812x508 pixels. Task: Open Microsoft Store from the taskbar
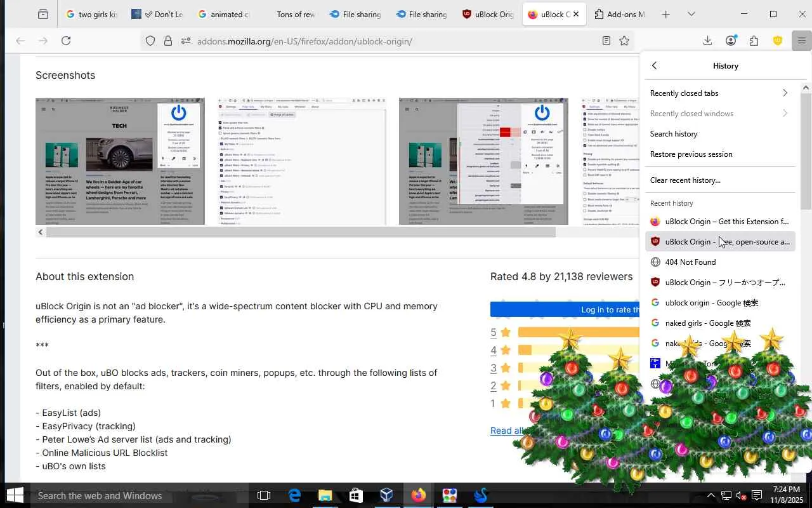click(x=356, y=495)
